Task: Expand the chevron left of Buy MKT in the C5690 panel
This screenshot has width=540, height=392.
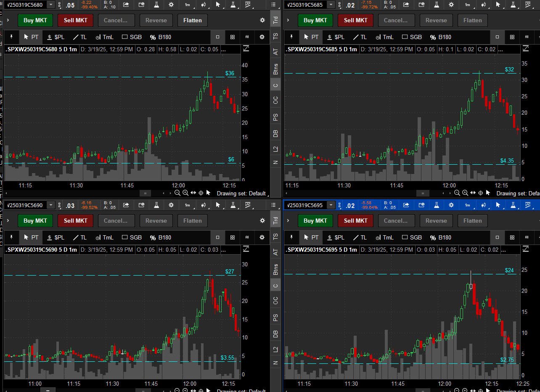Action: click(x=8, y=221)
